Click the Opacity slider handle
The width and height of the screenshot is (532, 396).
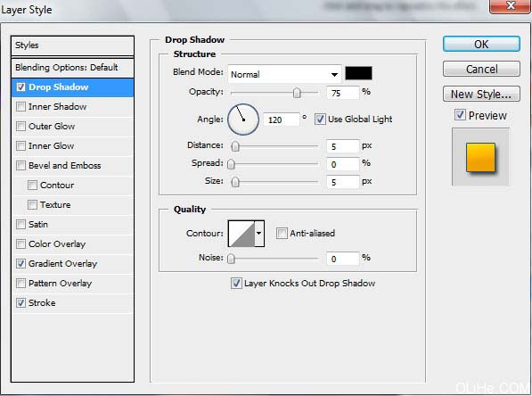pos(297,93)
